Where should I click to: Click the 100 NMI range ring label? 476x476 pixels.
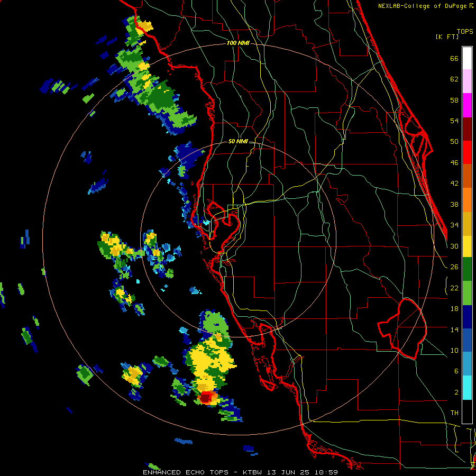[238, 43]
